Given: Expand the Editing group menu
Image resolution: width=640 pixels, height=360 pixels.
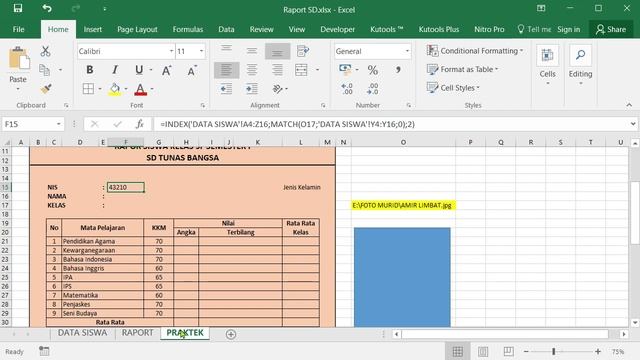Looking at the screenshot, I should tap(580, 66).
